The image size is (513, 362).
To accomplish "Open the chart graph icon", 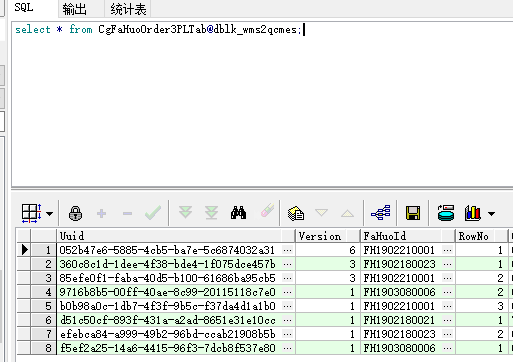I will pyautogui.click(x=473, y=213).
